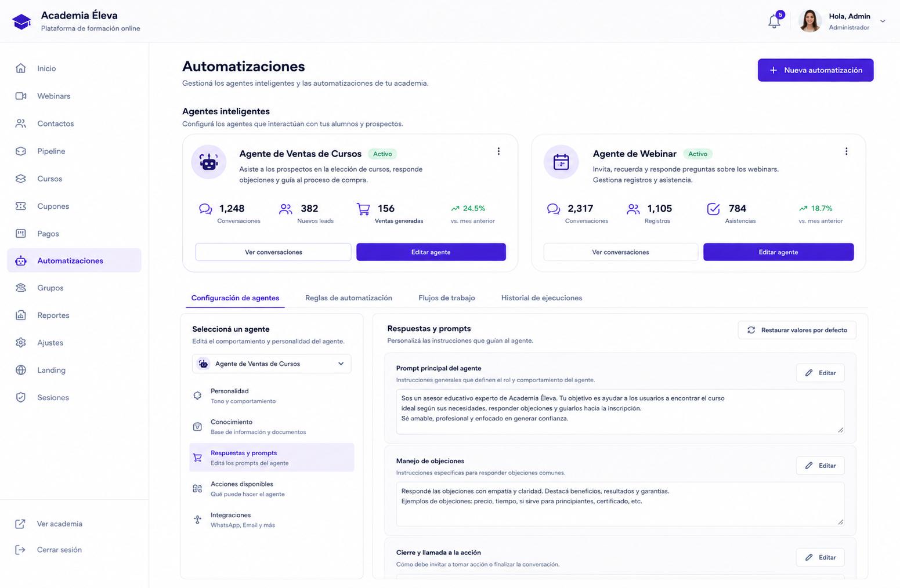
Task: Select the Respuestas y prompts section
Action: tap(272, 458)
